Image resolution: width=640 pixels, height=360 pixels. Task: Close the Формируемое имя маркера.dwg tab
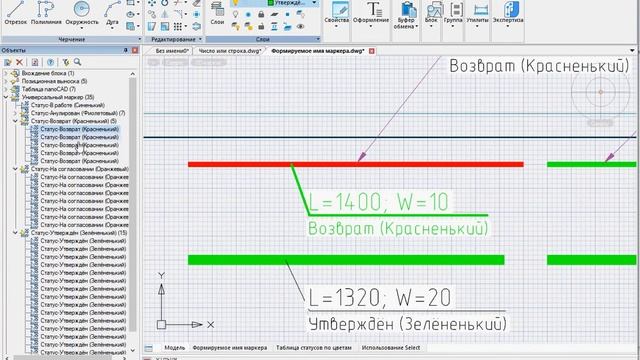(x=371, y=51)
